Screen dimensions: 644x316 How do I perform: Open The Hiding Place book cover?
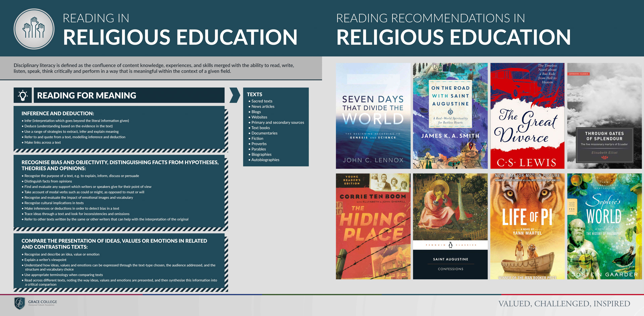point(373,226)
